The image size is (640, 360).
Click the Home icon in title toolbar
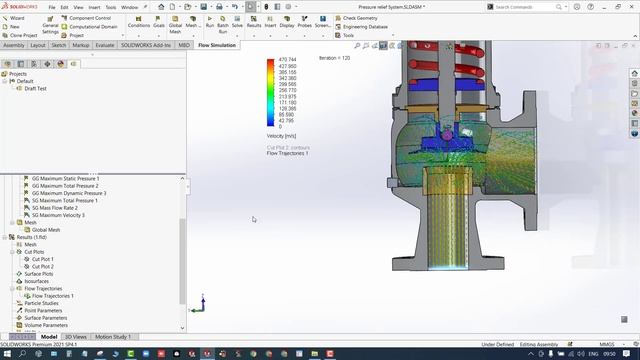161,7
